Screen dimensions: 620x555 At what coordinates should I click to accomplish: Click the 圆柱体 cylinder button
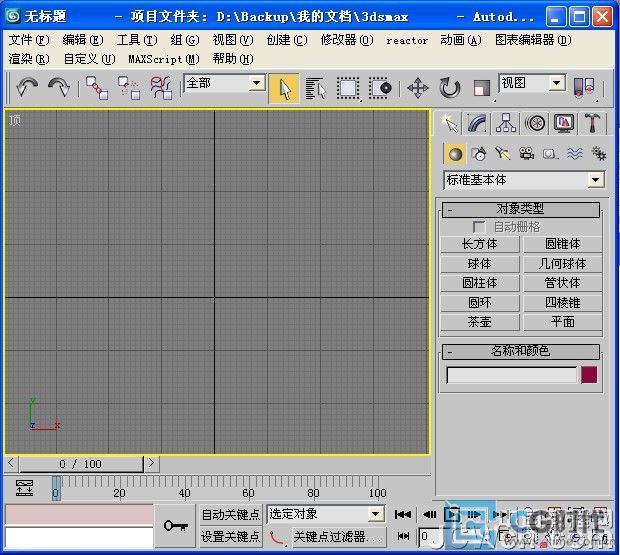(x=480, y=283)
